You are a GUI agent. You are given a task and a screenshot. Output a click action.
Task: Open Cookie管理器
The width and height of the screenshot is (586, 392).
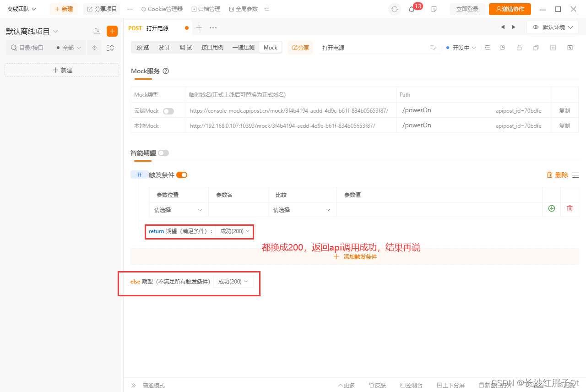tap(162, 9)
